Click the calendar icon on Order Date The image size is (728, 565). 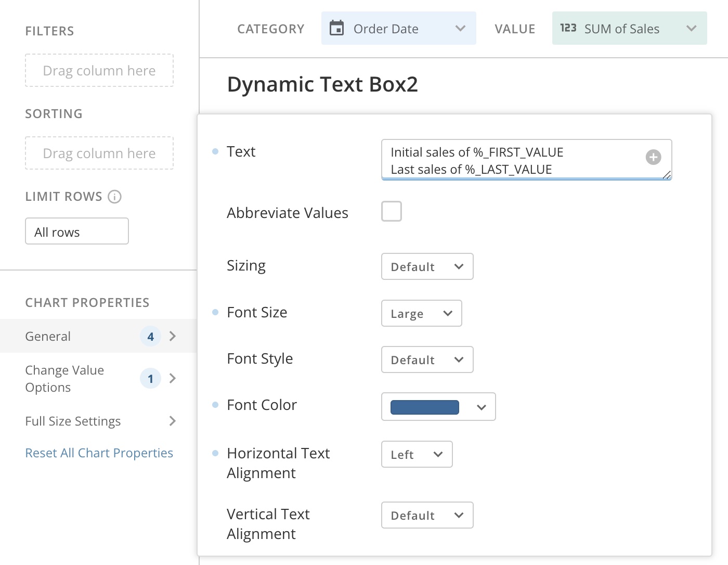338,28
